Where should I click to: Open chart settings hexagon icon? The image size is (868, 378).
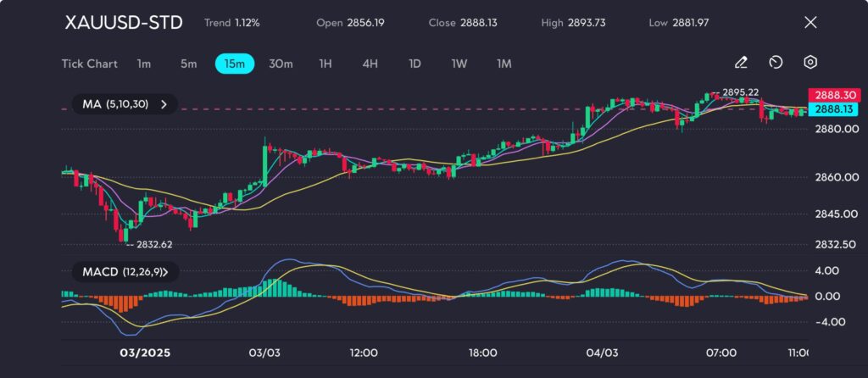coord(810,63)
